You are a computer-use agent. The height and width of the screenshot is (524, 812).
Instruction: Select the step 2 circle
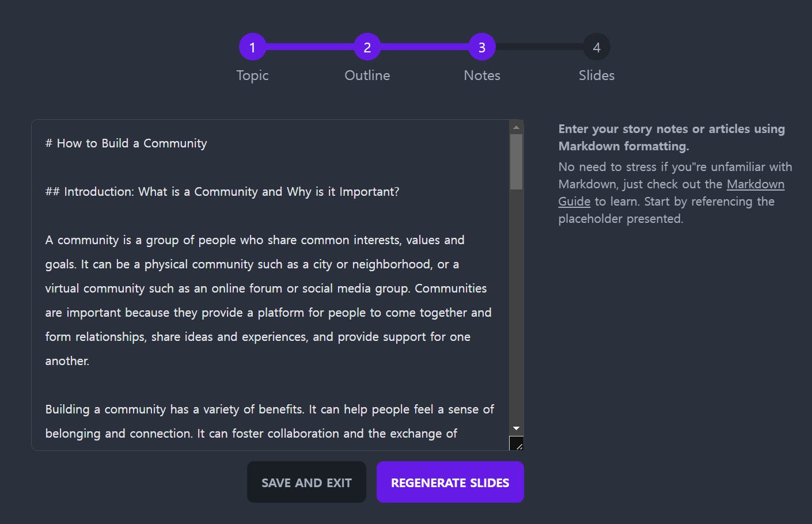(x=367, y=47)
